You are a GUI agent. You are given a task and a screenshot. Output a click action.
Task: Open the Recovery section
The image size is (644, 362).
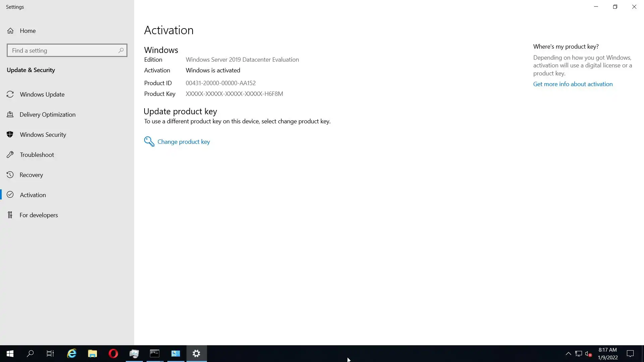[x=31, y=175]
